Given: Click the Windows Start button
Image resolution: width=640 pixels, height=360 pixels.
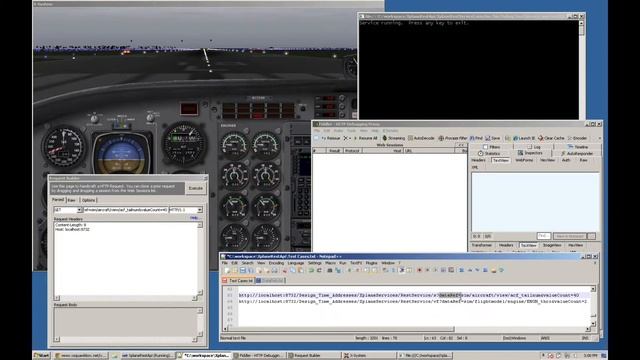Looking at the screenshot, I should [x=42, y=356].
